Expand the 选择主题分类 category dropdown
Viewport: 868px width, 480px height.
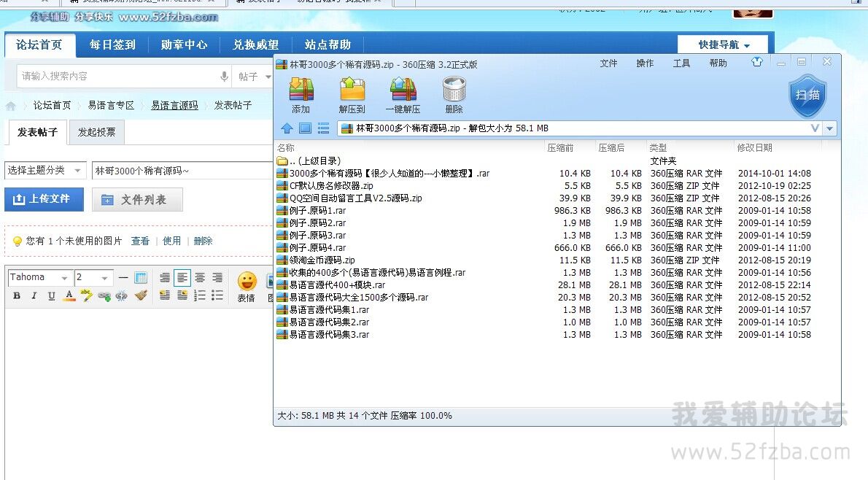44,170
